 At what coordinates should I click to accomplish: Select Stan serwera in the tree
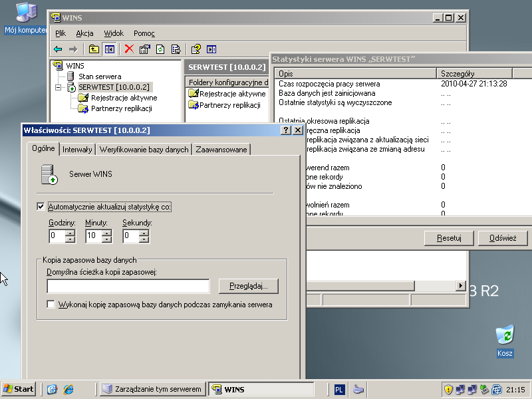point(100,76)
